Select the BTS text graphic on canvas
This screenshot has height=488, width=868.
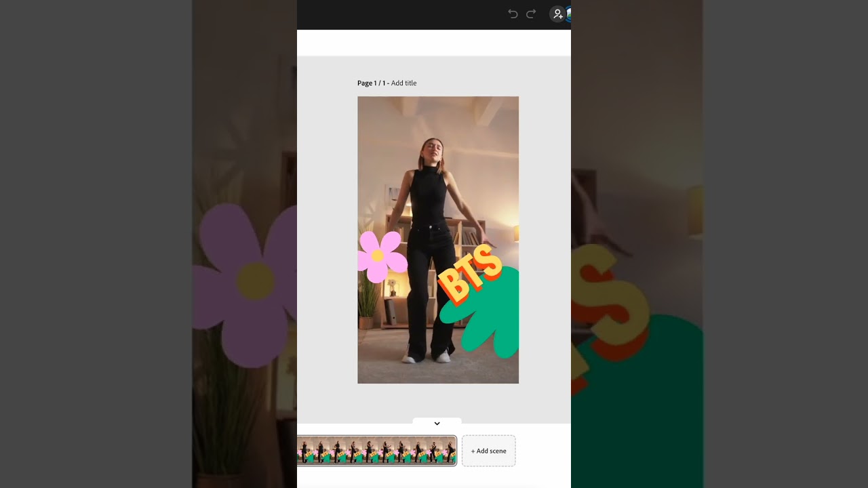click(470, 273)
